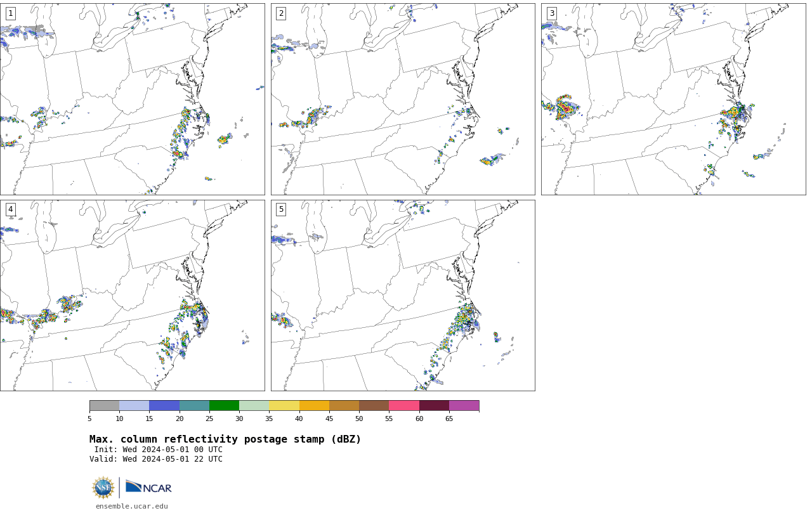
Task: Click the Max. column reflectivity title
Action: 225,439
